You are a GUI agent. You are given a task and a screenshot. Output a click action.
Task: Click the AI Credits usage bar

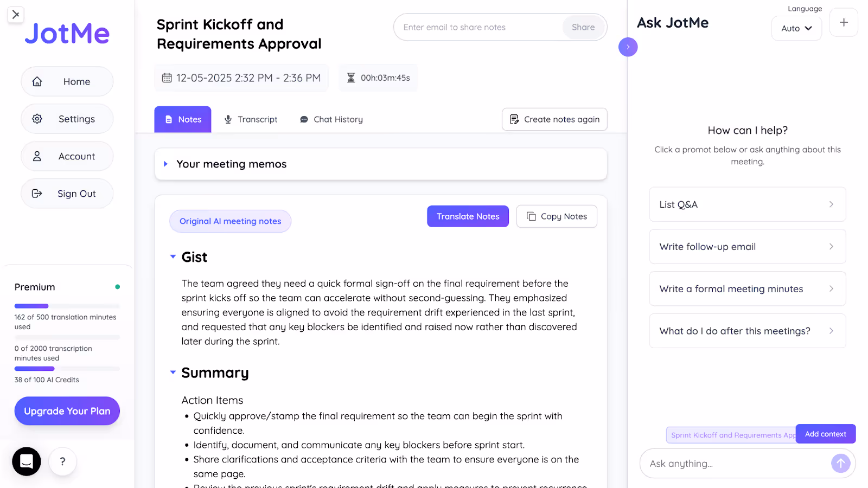(x=67, y=369)
